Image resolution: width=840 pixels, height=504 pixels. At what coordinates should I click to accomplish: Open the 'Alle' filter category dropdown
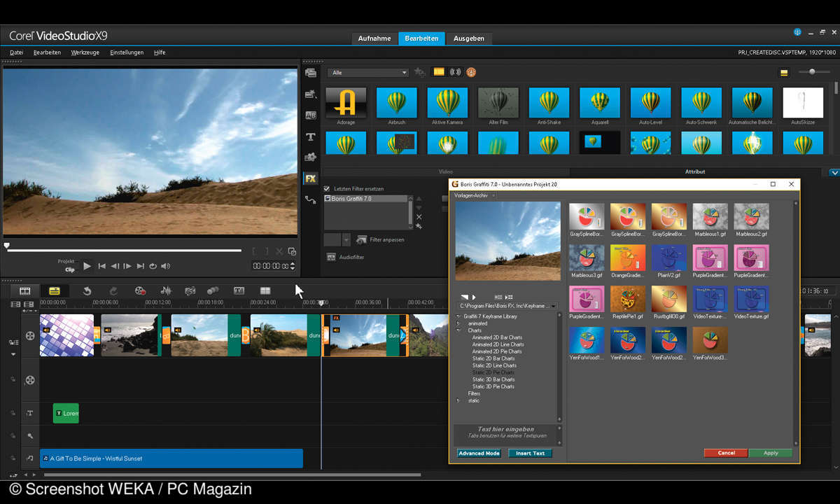[369, 73]
